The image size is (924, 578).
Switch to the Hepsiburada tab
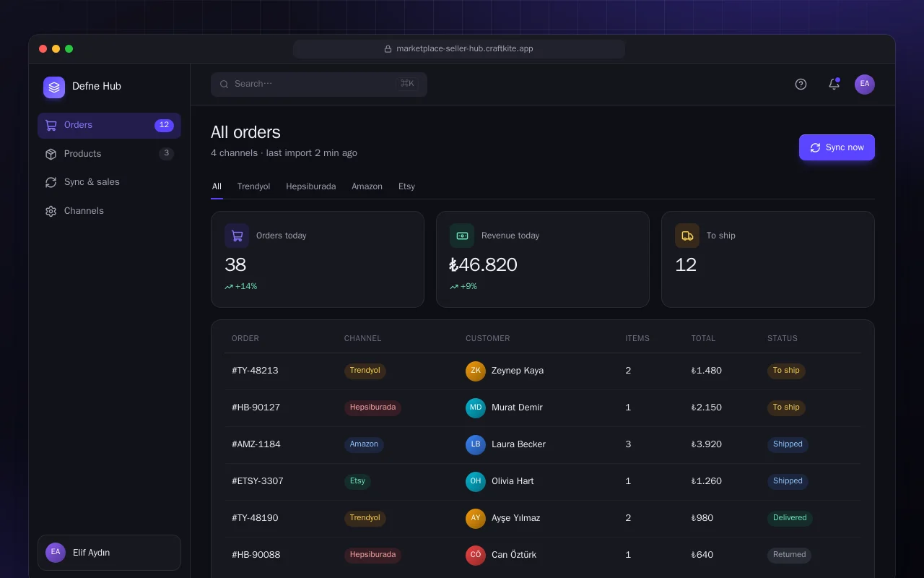tap(310, 186)
